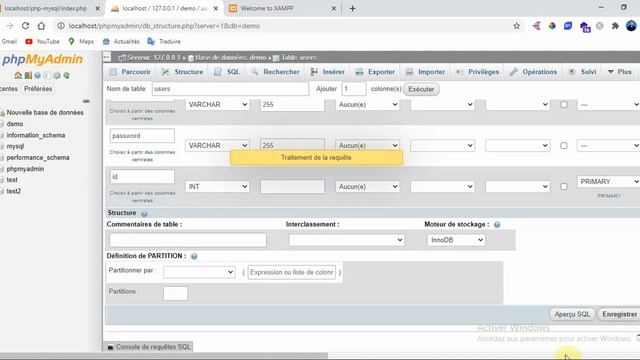Click the pink arrow extension icon
Viewport: 640px width, 360px height.
(536, 26)
